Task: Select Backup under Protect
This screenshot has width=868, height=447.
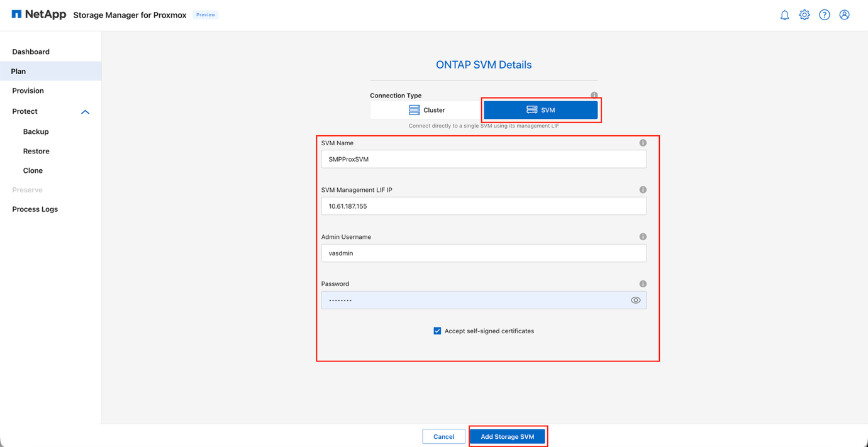Action: pyautogui.click(x=35, y=131)
